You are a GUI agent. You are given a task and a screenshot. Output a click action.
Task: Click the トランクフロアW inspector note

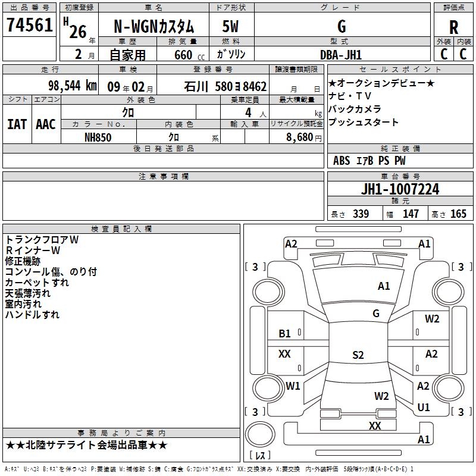[x=42, y=239]
